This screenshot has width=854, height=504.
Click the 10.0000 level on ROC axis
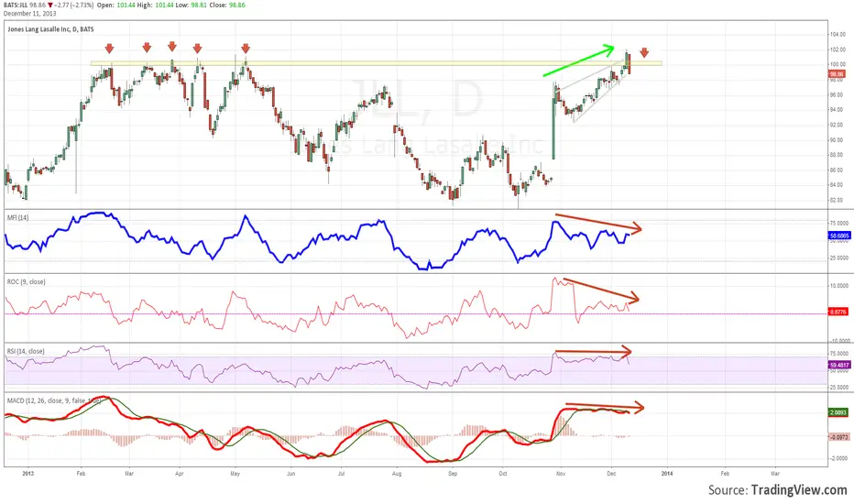point(838,286)
